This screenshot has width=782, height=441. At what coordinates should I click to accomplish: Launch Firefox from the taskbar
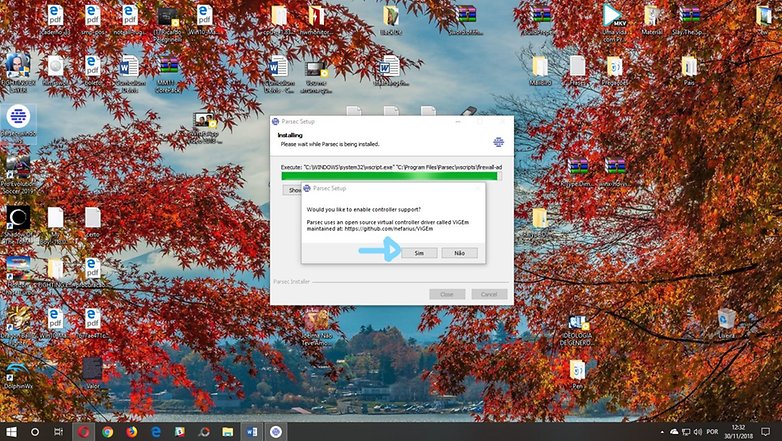coord(132,432)
